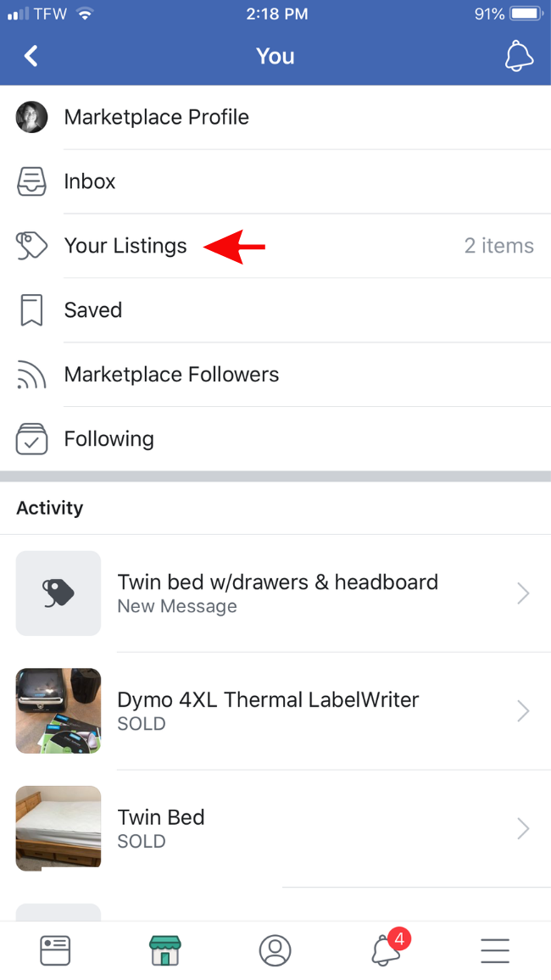The image size is (551, 980).
Task: Open Your Listings showing 2 items
Action: (x=125, y=246)
